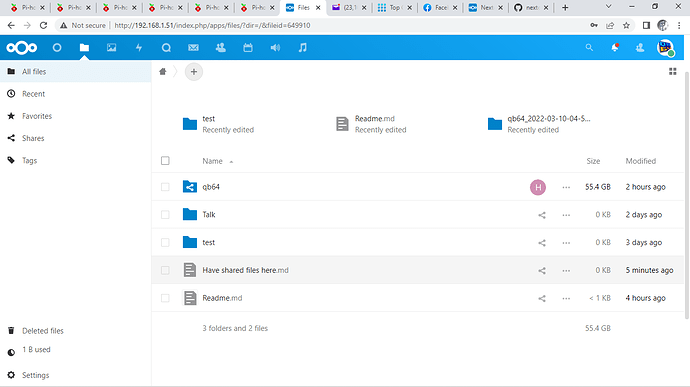Open All files in sidebar
This screenshot has width=690, height=387.
(x=75, y=71)
